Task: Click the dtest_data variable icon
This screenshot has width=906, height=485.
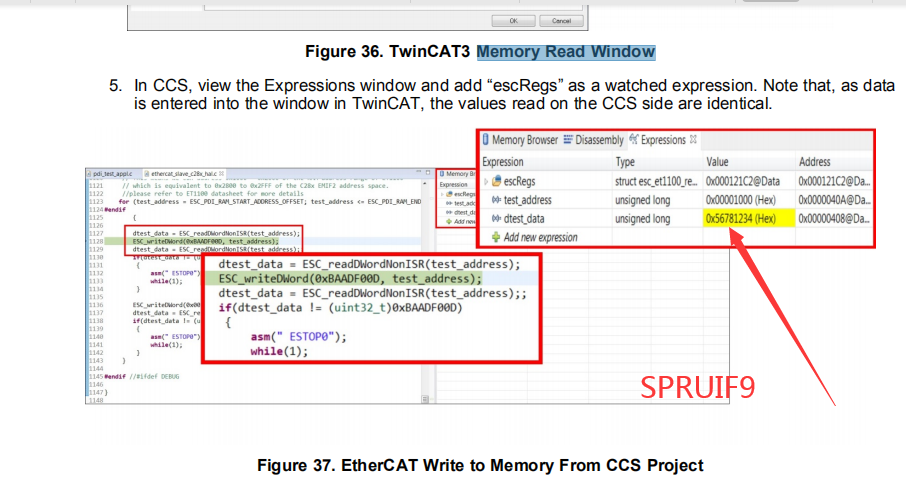Action: [496, 219]
